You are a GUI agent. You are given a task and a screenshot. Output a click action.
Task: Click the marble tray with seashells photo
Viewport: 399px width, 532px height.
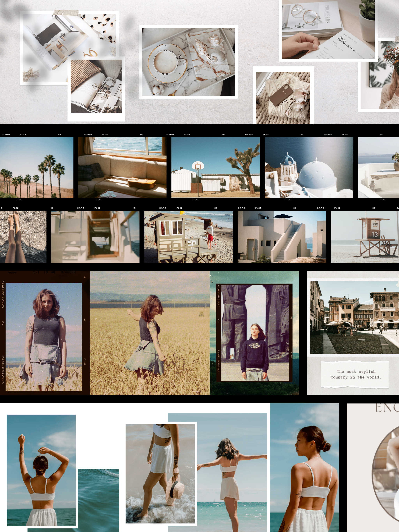click(x=188, y=62)
